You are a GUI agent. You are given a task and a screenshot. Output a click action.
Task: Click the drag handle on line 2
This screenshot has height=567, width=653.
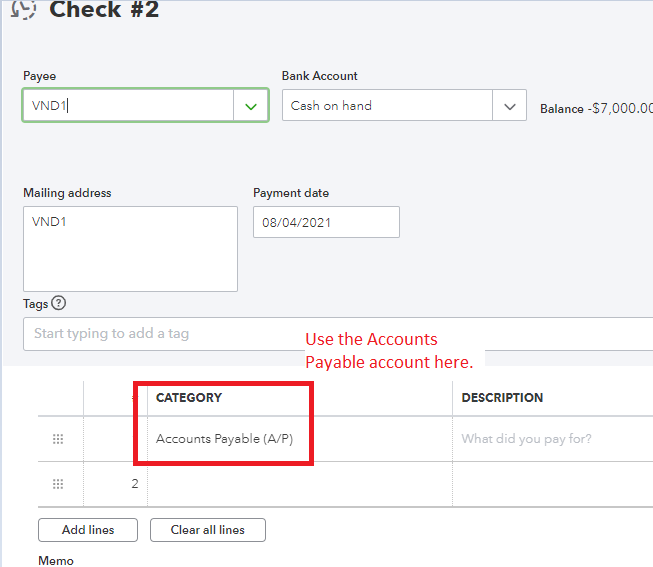[x=58, y=484]
